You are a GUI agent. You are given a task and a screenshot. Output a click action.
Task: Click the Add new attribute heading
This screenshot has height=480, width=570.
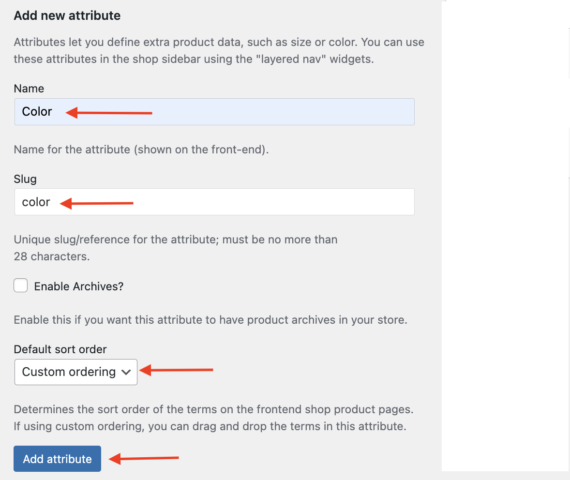coord(67,16)
